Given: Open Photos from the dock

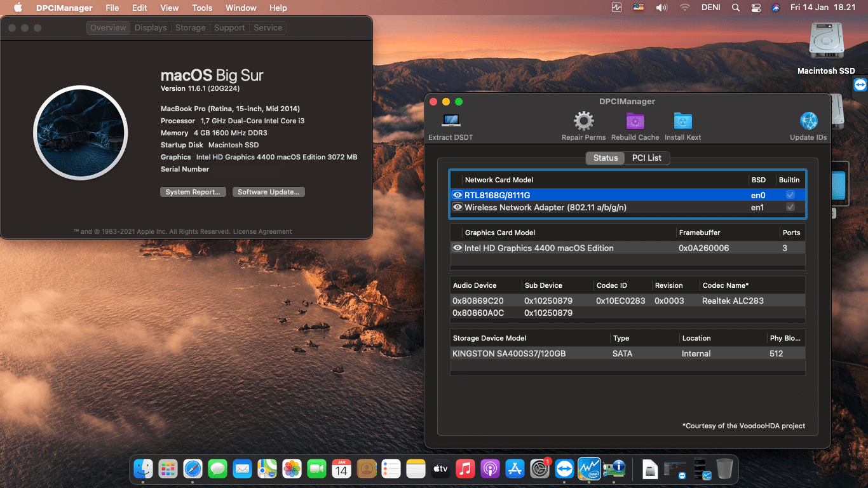Looking at the screenshot, I should (292, 469).
